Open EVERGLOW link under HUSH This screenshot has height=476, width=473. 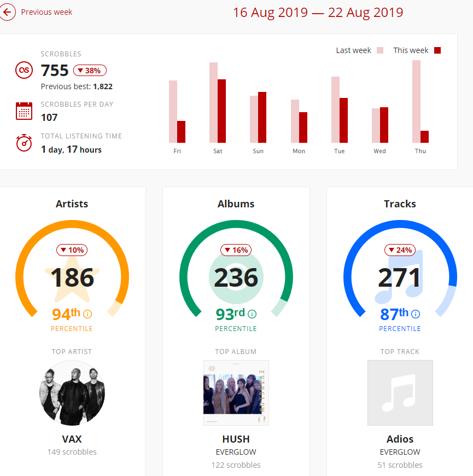point(236,452)
